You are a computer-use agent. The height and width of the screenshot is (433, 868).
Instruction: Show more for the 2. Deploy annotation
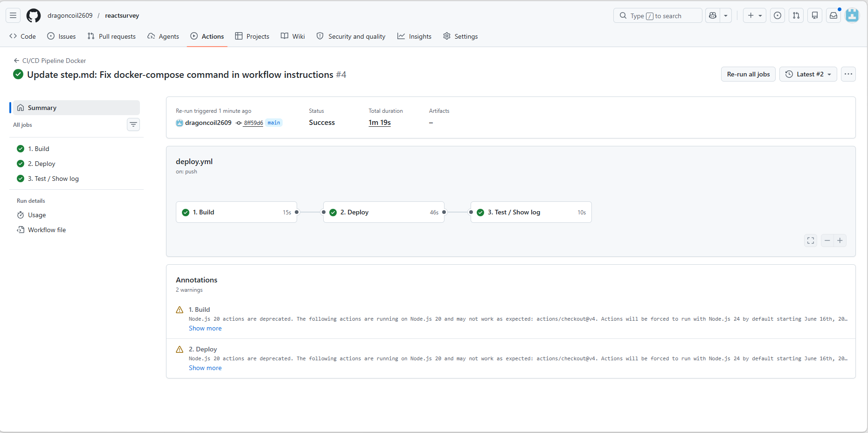(205, 368)
